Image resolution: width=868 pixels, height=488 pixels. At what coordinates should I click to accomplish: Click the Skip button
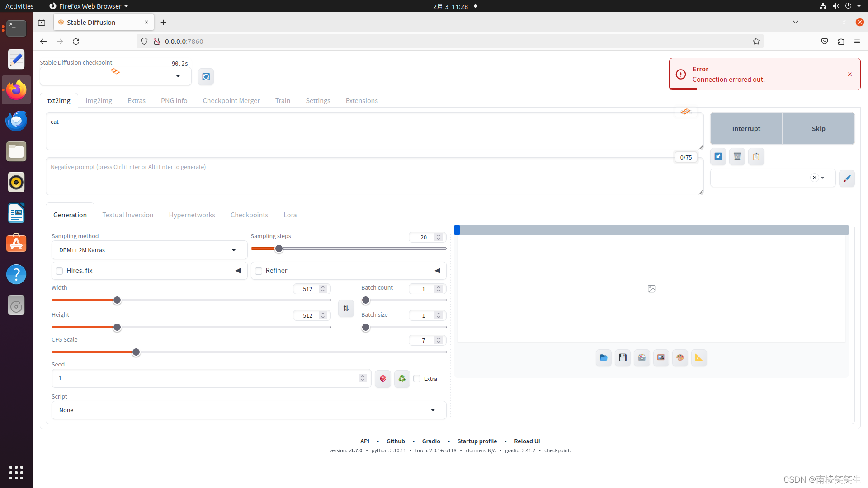pyautogui.click(x=819, y=128)
